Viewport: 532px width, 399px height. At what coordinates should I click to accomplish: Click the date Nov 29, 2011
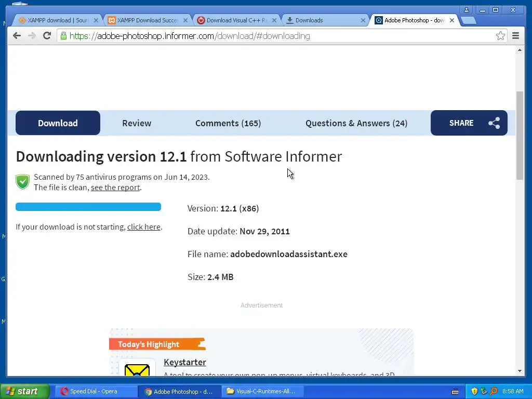click(x=264, y=231)
